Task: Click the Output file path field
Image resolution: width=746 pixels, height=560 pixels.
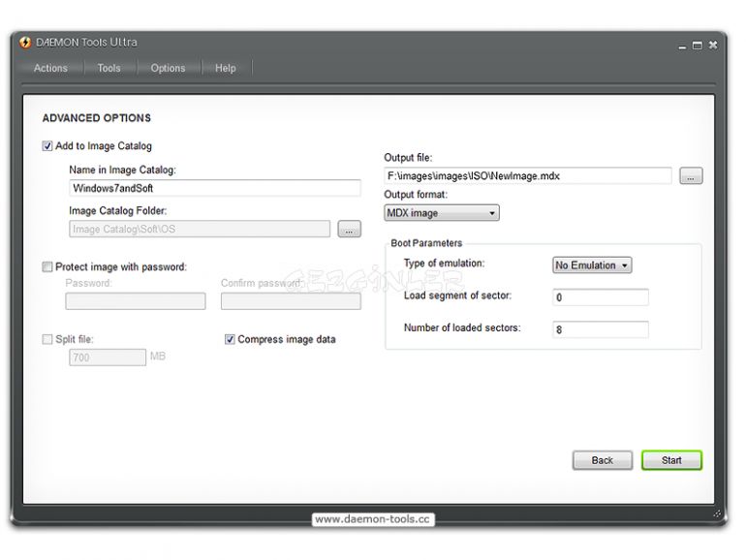Action: pos(528,175)
